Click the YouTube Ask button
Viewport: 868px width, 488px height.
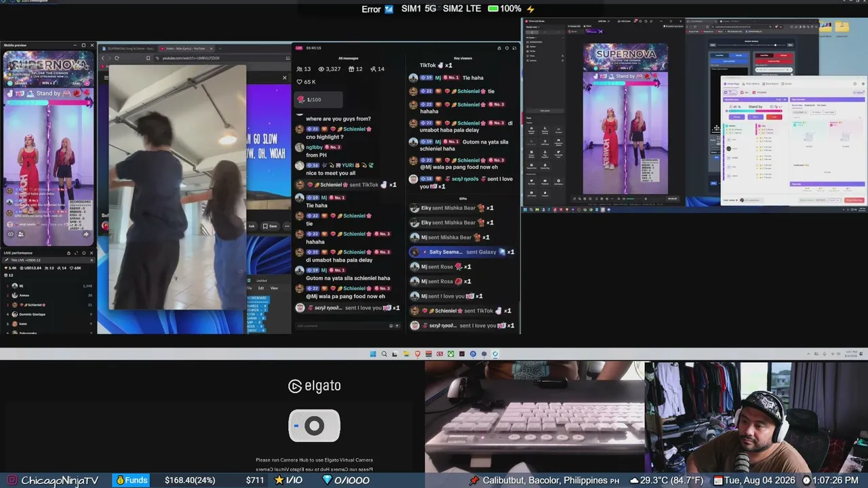pyautogui.click(x=252, y=226)
